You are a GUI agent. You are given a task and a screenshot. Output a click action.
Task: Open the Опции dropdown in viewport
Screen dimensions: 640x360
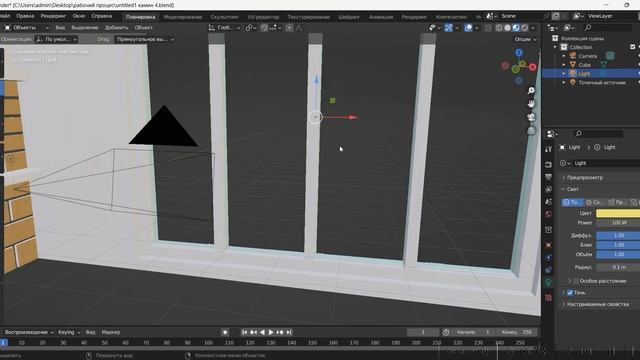tap(525, 40)
